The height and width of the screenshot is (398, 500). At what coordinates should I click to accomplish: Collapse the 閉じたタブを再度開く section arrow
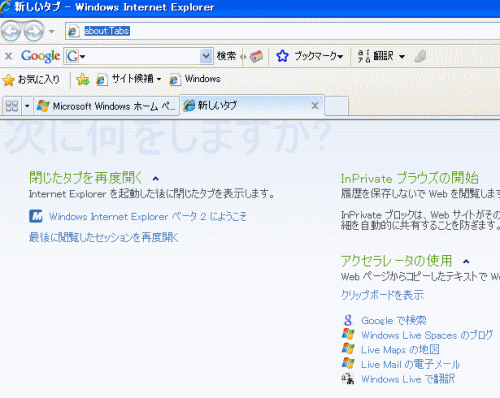click(x=155, y=179)
